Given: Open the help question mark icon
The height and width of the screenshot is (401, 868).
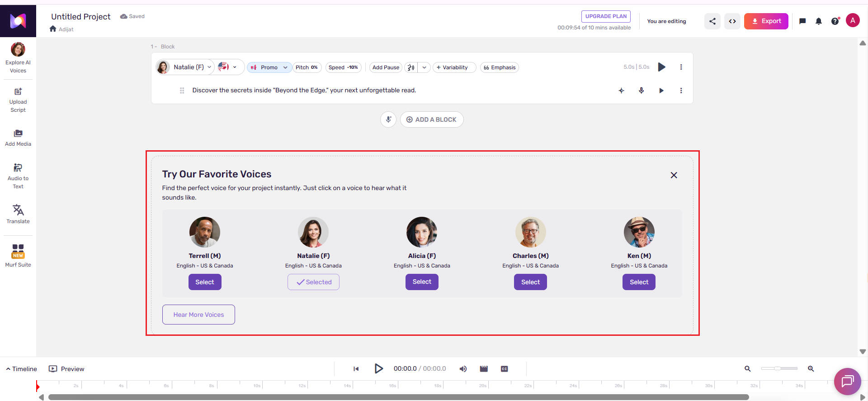Looking at the screenshot, I should [x=835, y=21].
